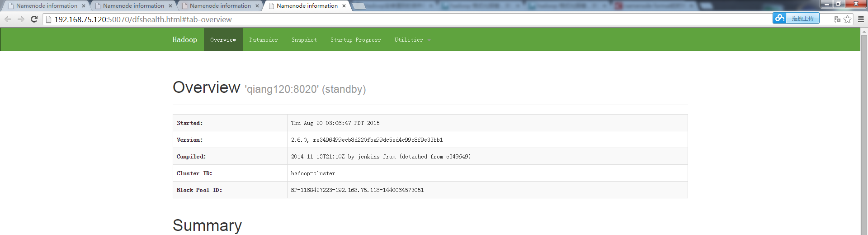Open the Datanodes page
Viewport: 868px width, 235px height.
pos(264,40)
